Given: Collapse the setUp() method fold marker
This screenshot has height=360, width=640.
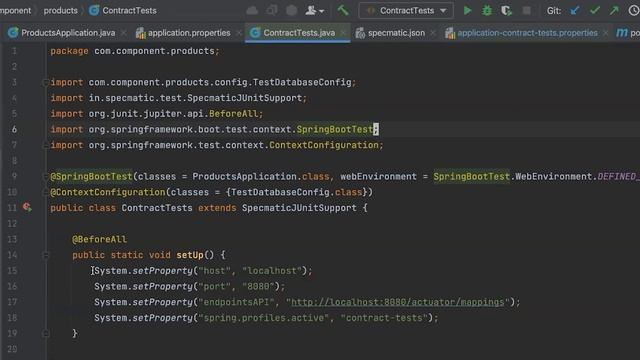Looking at the screenshot, I should pos(45,255).
